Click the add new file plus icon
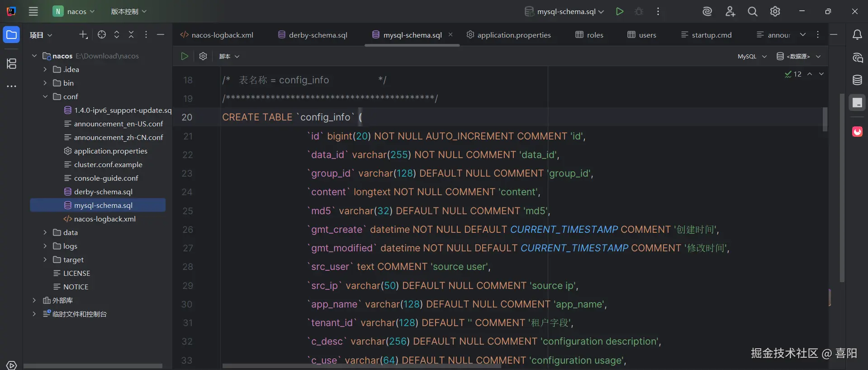The width and height of the screenshot is (868, 370). pos(83,34)
